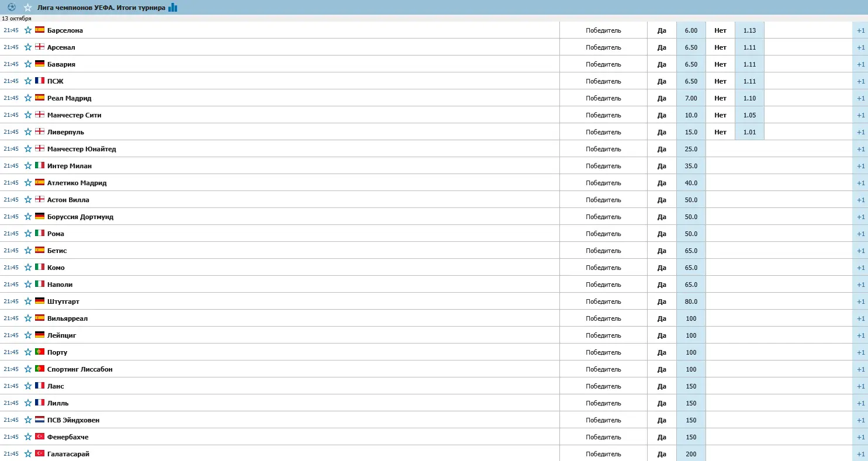Pick Нет odds 1.11 for Арсенал
The image size is (868, 461).
click(749, 47)
